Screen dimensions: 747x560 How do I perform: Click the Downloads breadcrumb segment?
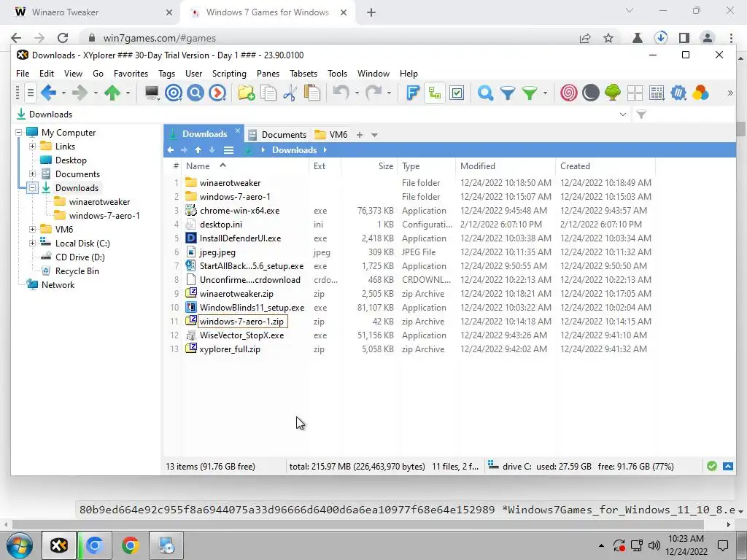(x=295, y=150)
